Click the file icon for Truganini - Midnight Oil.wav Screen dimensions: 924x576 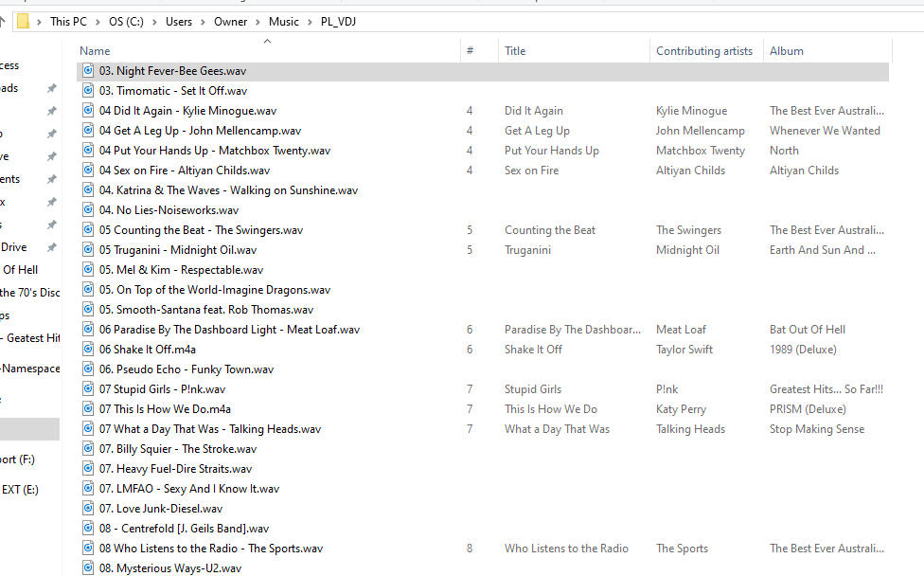click(88, 249)
